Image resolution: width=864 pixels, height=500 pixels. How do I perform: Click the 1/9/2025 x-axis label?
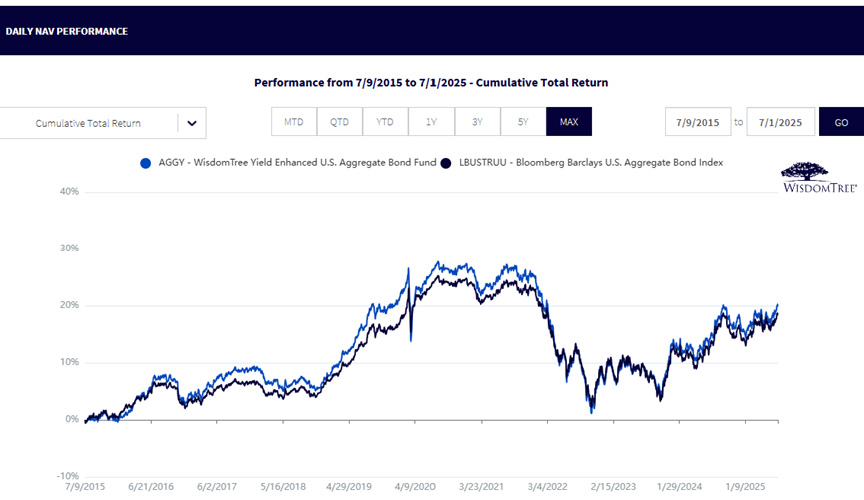[746, 487]
